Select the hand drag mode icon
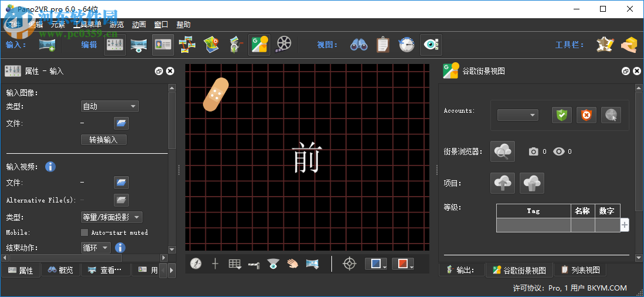644x297 pixels. pos(293,264)
